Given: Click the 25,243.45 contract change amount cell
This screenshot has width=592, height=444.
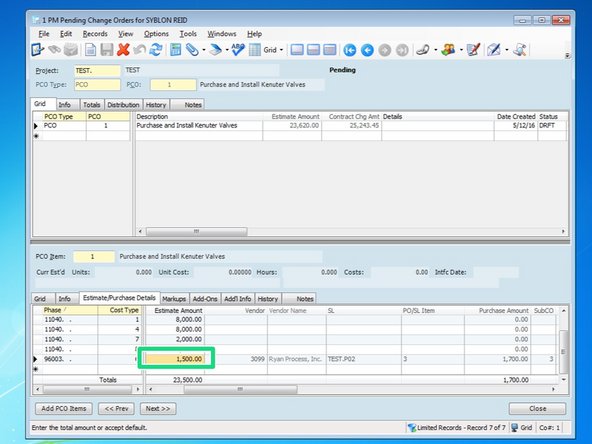Looking at the screenshot, I should tap(351, 125).
